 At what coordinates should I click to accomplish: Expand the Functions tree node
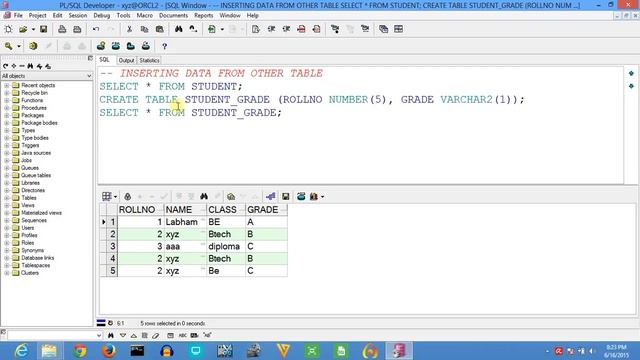tap(7, 100)
